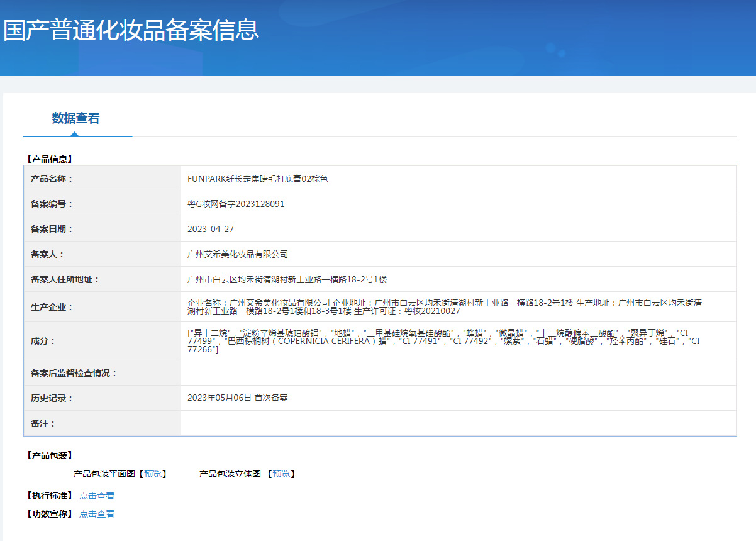Click the registrant name 广州艾希美化妆品有限公司
The image size is (756, 541).
[x=238, y=254]
